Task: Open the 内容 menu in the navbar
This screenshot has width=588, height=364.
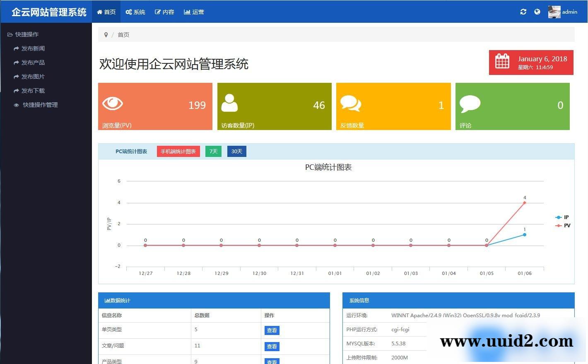Action: click(x=164, y=12)
